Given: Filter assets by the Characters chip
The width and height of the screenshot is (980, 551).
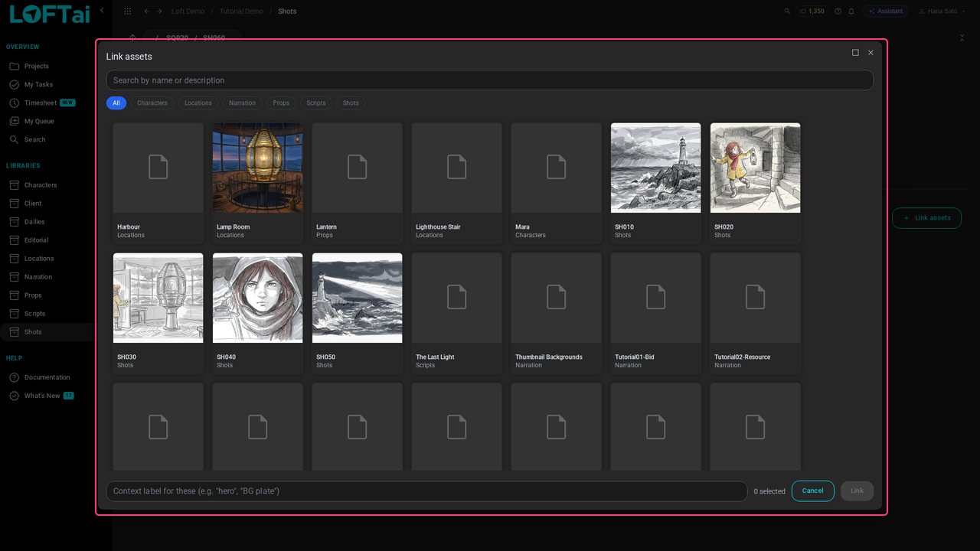Looking at the screenshot, I should 152,103.
